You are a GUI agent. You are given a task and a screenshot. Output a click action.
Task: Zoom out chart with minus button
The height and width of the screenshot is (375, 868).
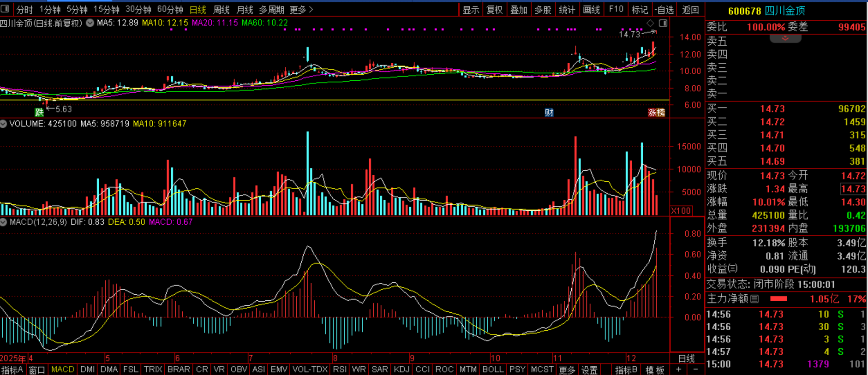tap(695, 369)
